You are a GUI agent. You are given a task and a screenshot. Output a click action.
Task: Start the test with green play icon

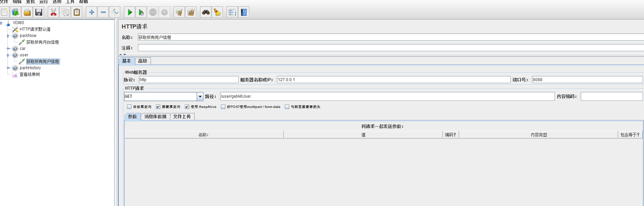[x=129, y=12]
